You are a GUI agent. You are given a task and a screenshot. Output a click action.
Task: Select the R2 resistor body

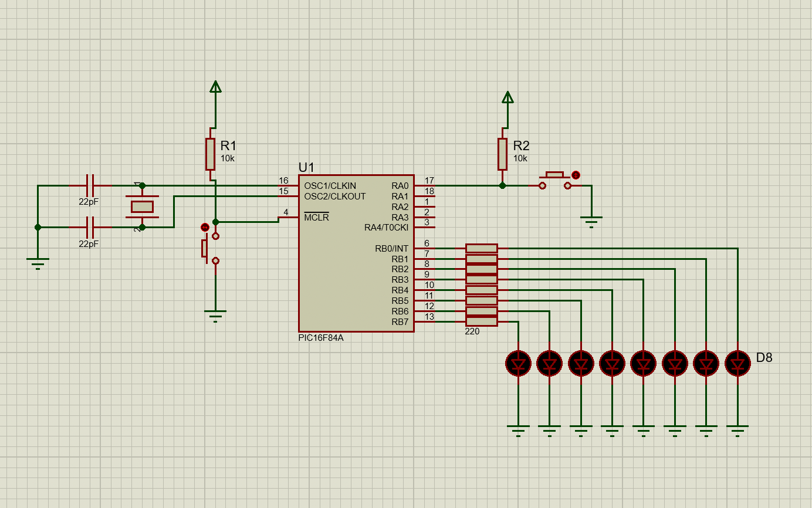pyautogui.click(x=502, y=154)
